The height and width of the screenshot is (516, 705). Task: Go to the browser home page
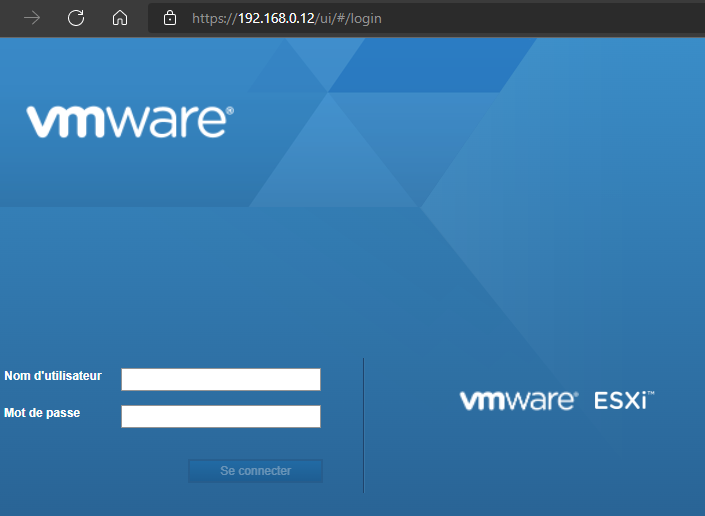tap(119, 18)
